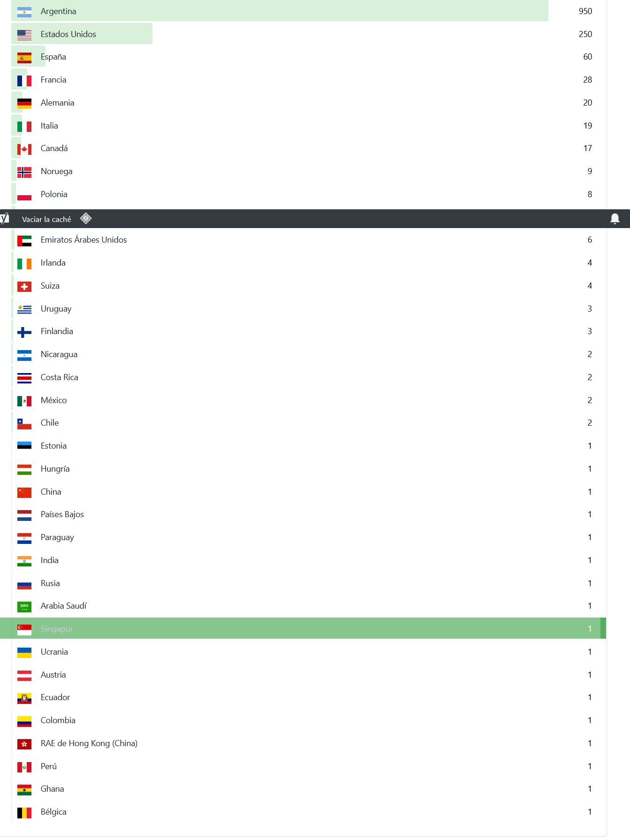Select the Canadá flag icon
Viewport: 630px width, 840px height.
24,149
